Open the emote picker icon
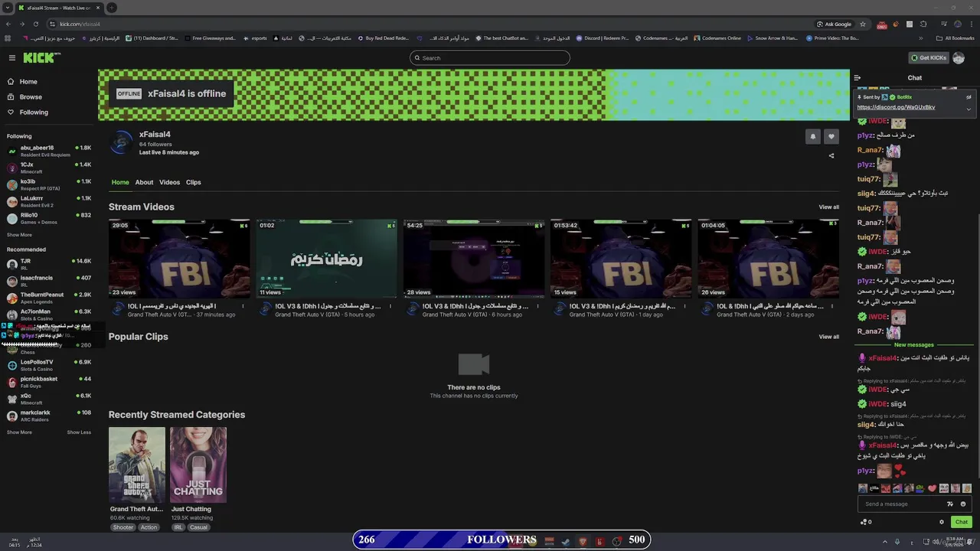This screenshot has height=551, width=980. [x=963, y=504]
